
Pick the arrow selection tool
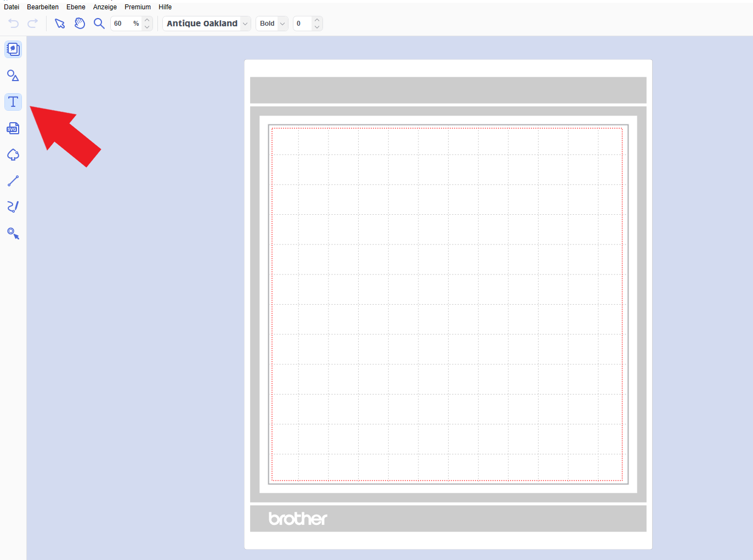click(x=60, y=24)
